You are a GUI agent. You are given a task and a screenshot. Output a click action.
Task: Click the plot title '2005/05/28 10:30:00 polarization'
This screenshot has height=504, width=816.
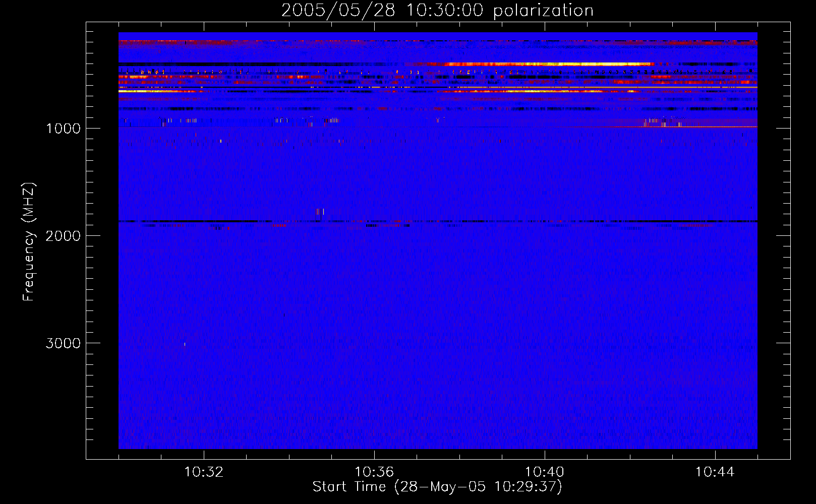[437, 11]
